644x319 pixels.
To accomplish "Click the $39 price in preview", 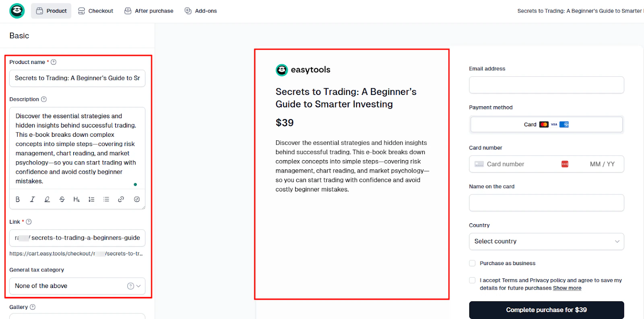I will coord(285,123).
